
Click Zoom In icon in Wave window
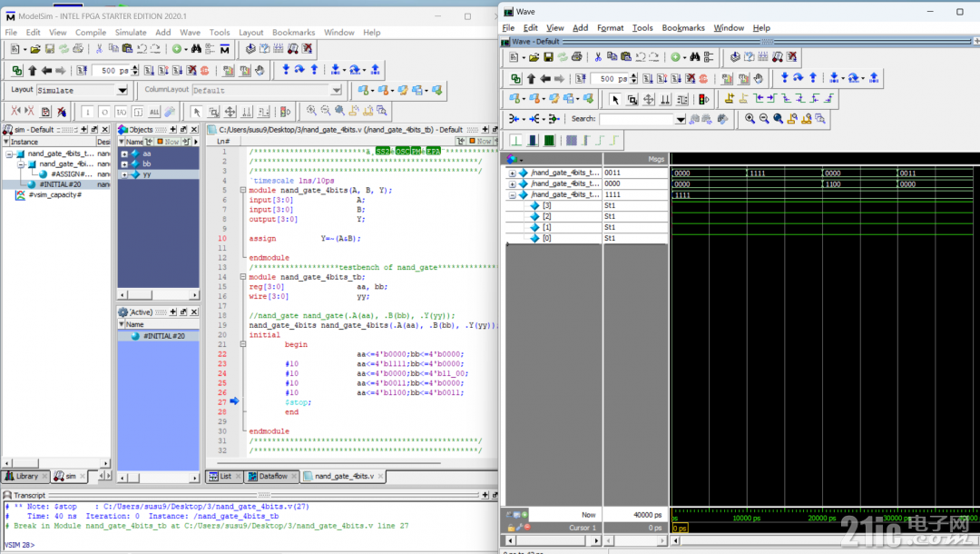click(x=750, y=119)
